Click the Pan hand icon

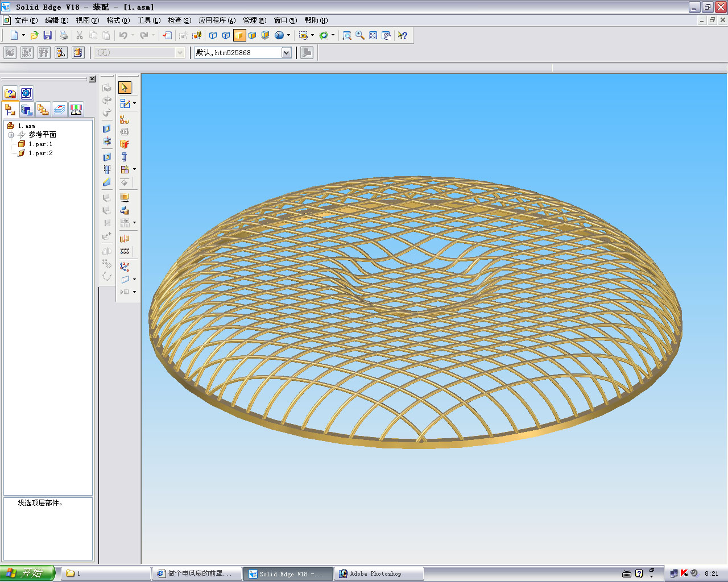pos(386,35)
